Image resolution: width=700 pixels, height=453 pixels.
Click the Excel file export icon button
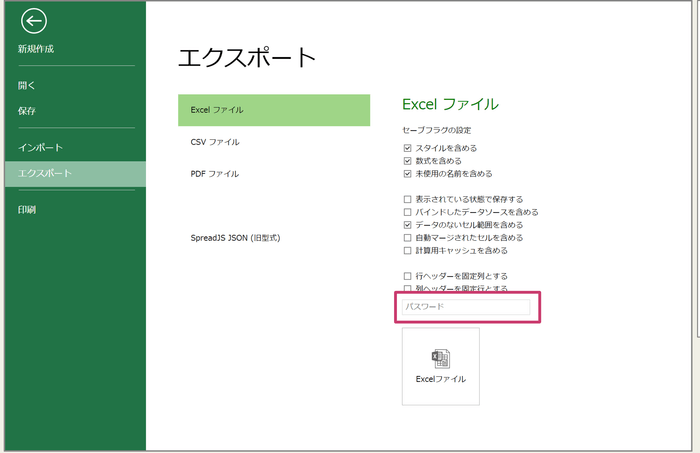point(440,365)
